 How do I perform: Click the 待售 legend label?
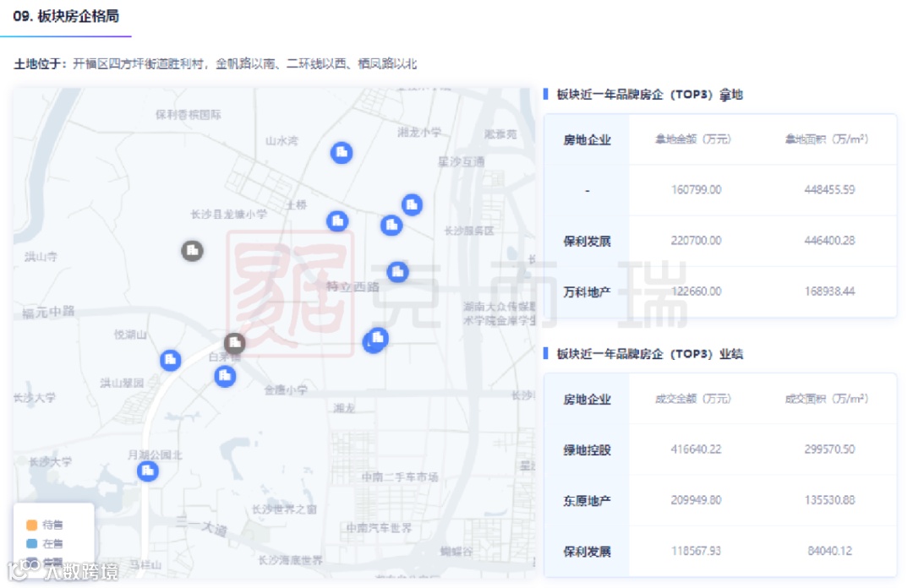52,525
